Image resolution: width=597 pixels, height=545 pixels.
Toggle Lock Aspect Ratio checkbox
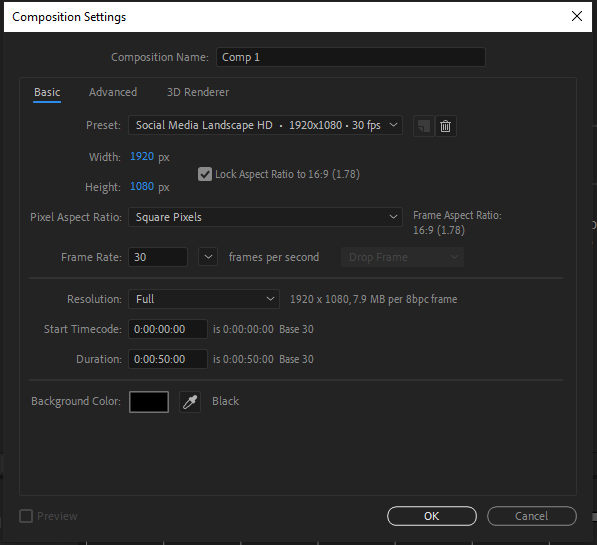coord(205,174)
